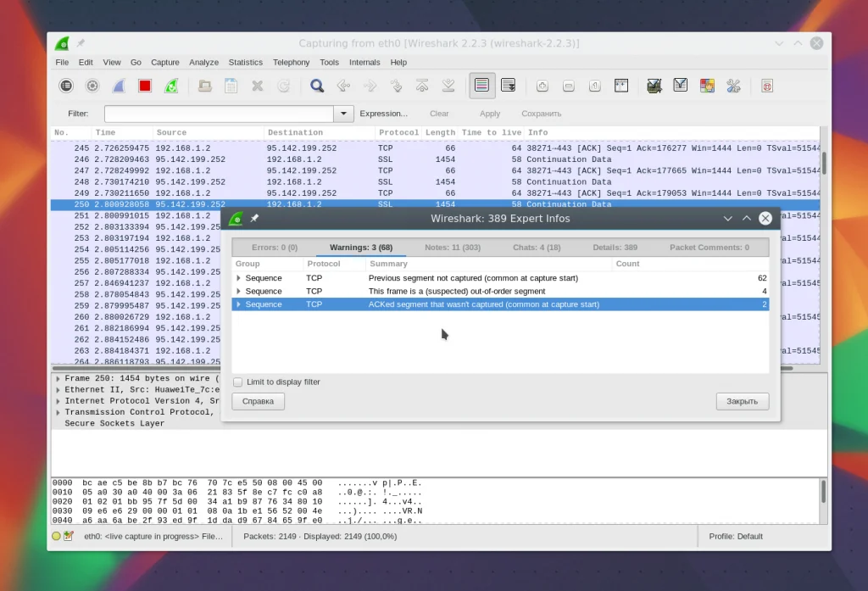Click the yellow expert info status indicator

click(x=56, y=537)
